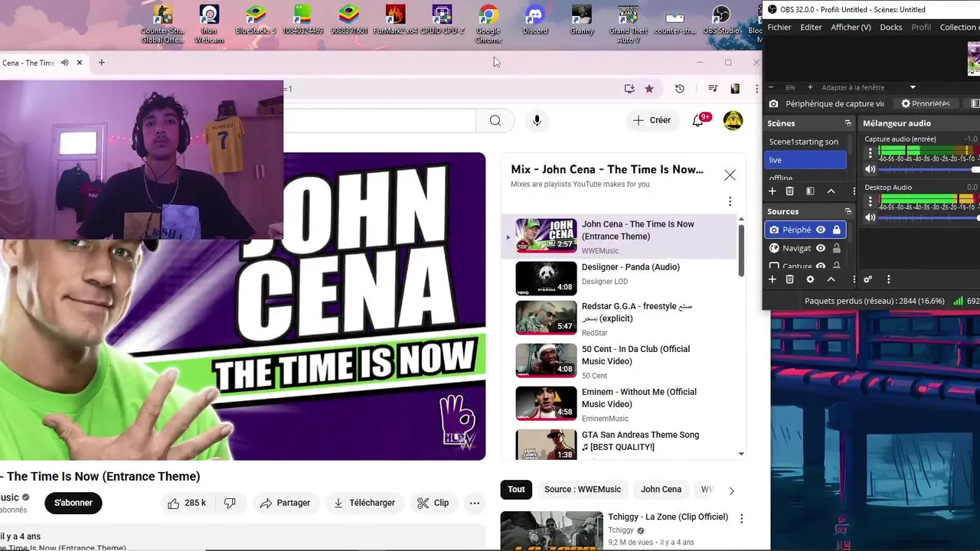Image resolution: width=980 pixels, height=551 pixels.
Task: Click the YouTube search magnifier button
Action: 495,120
